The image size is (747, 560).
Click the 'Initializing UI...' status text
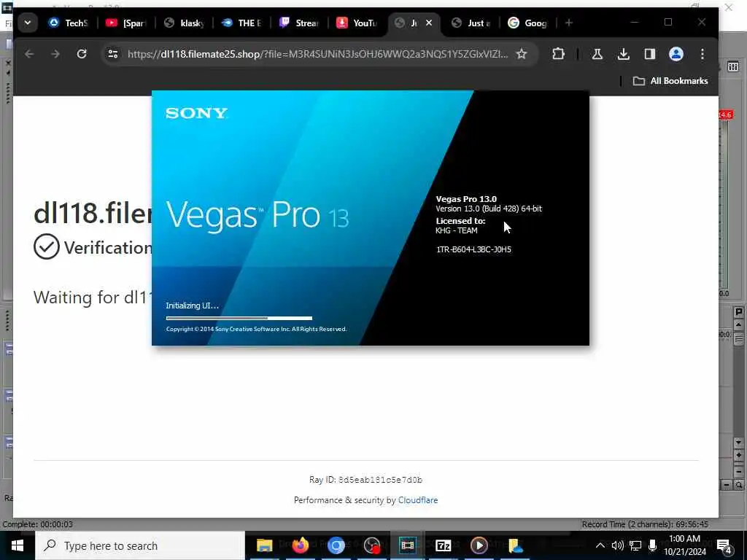coord(193,306)
